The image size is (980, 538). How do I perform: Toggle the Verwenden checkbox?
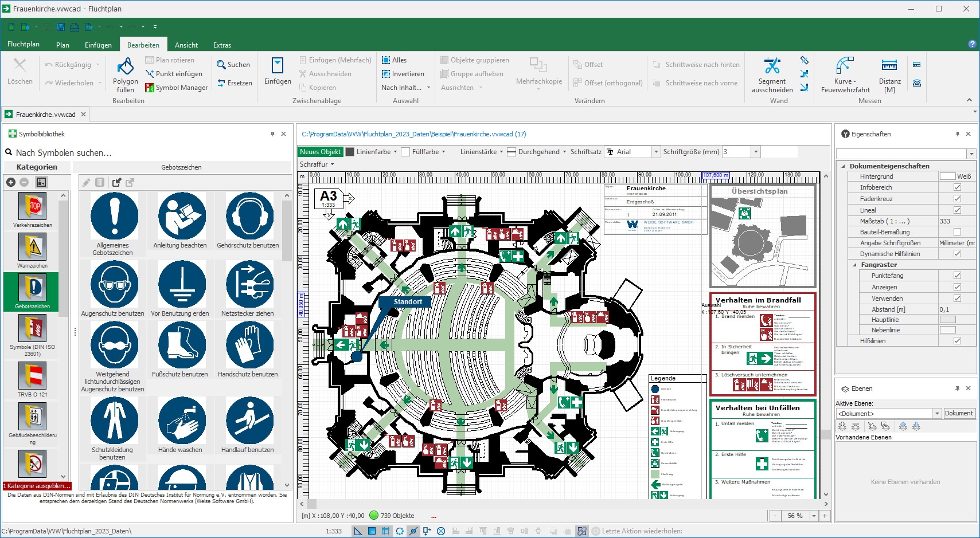click(957, 299)
